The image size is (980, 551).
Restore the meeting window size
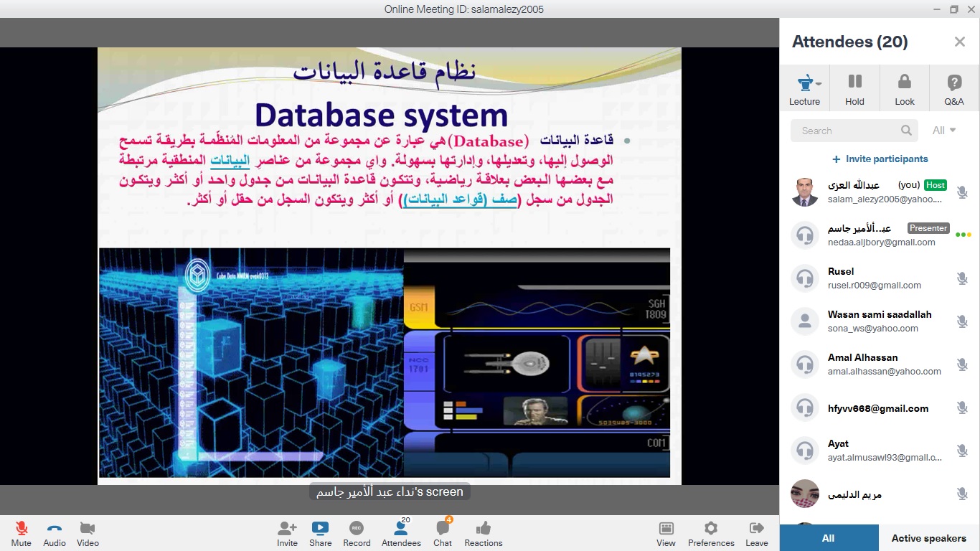tap(953, 9)
